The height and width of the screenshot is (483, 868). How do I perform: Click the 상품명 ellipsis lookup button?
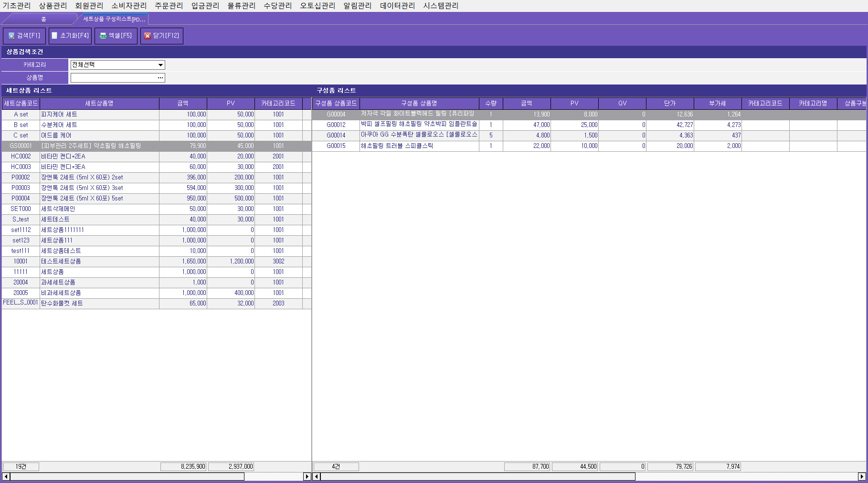160,78
